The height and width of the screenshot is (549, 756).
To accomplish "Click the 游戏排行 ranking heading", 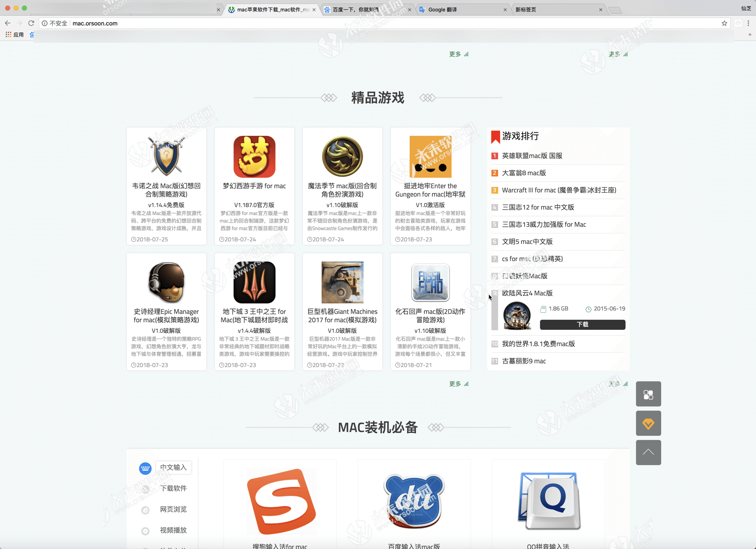I will (x=520, y=136).
